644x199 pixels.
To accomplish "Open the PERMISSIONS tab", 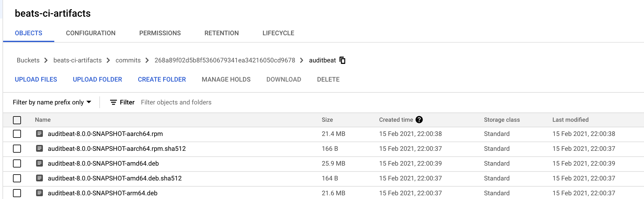I will click(x=160, y=33).
